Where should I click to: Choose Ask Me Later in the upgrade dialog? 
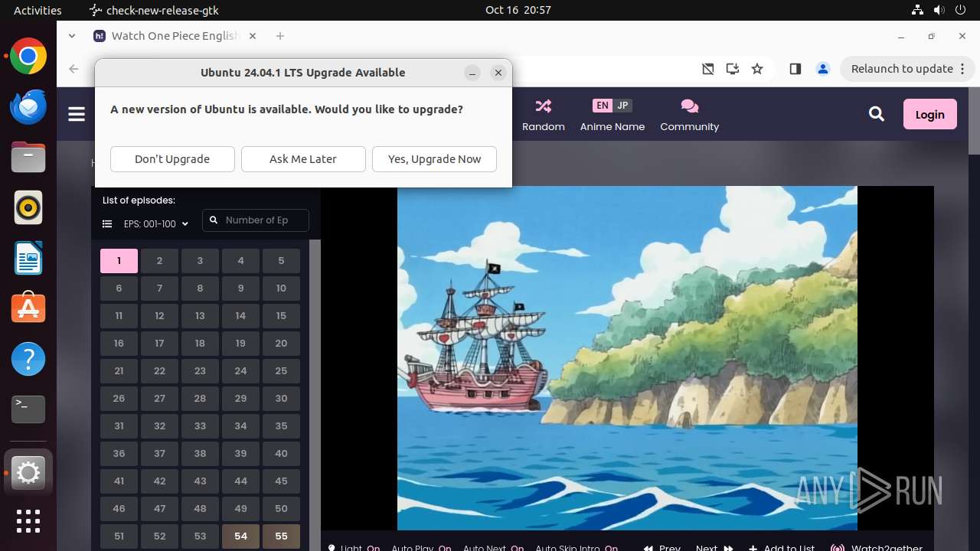pyautogui.click(x=303, y=159)
